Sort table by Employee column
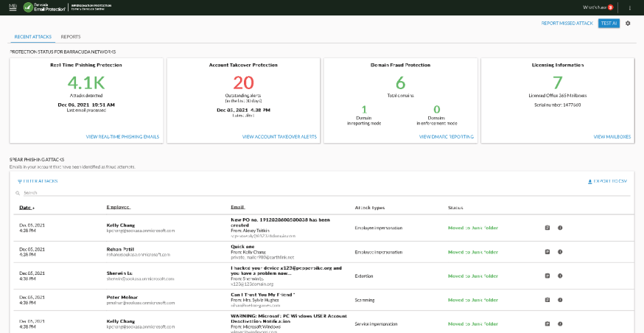Viewport: 644px width, 333px height. point(119,207)
